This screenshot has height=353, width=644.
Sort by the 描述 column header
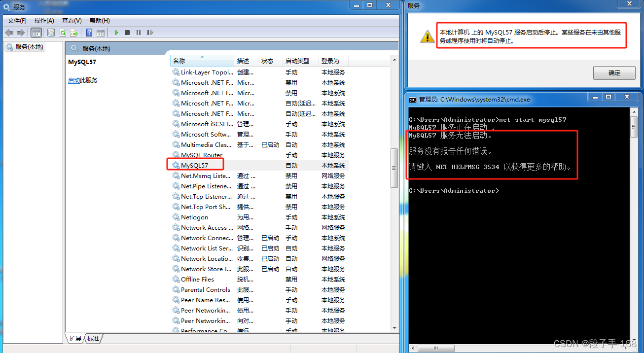[x=247, y=61]
